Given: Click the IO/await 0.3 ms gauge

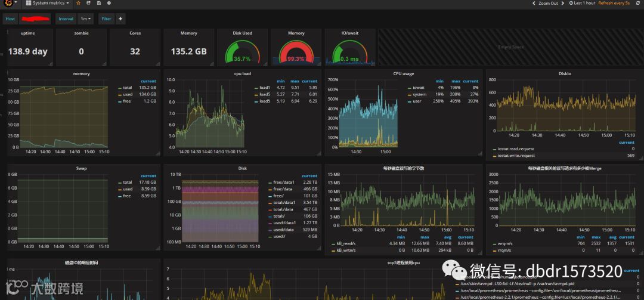Looking at the screenshot, I should pyautogui.click(x=350, y=51).
